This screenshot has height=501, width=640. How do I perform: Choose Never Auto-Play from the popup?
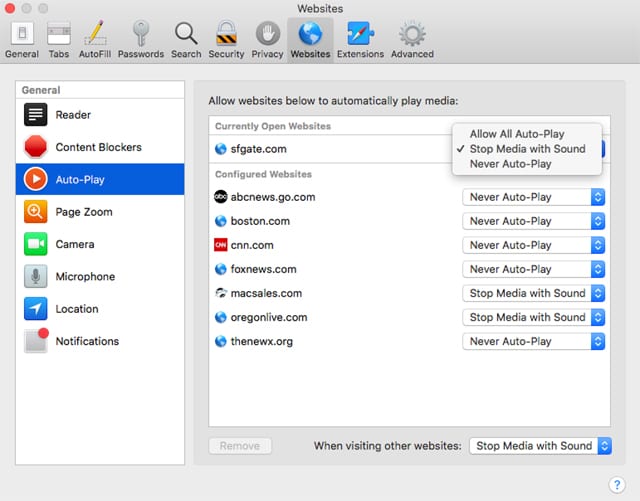pos(510,164)
